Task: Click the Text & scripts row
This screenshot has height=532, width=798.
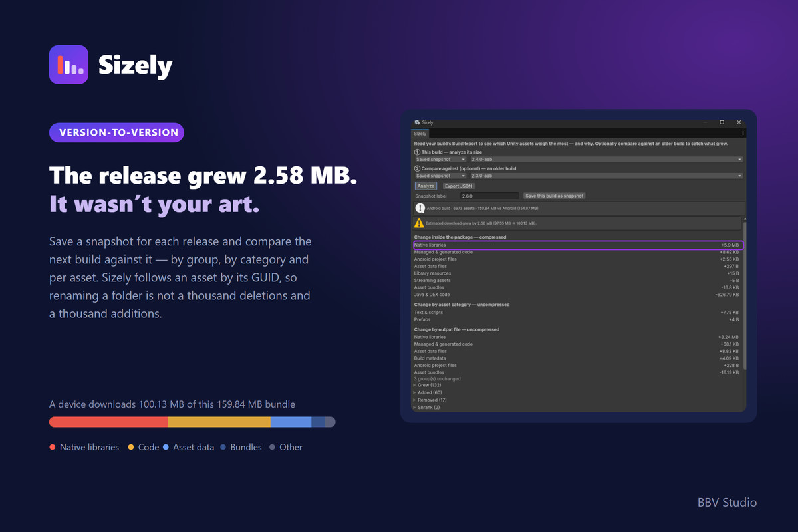Action: point(577,312)
